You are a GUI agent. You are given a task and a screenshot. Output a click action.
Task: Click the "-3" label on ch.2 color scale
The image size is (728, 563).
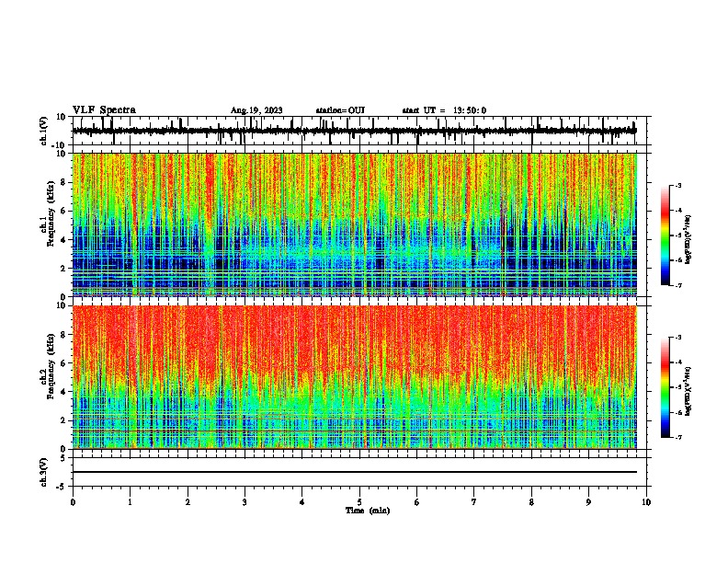(677, 338)
